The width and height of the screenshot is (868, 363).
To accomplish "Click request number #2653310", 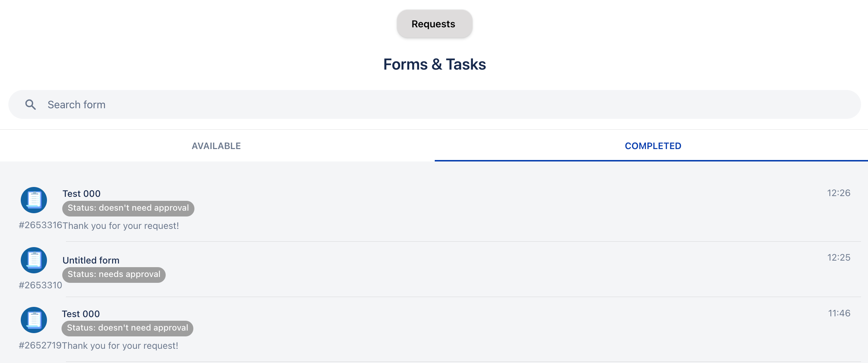I will [x=40, y=285].
